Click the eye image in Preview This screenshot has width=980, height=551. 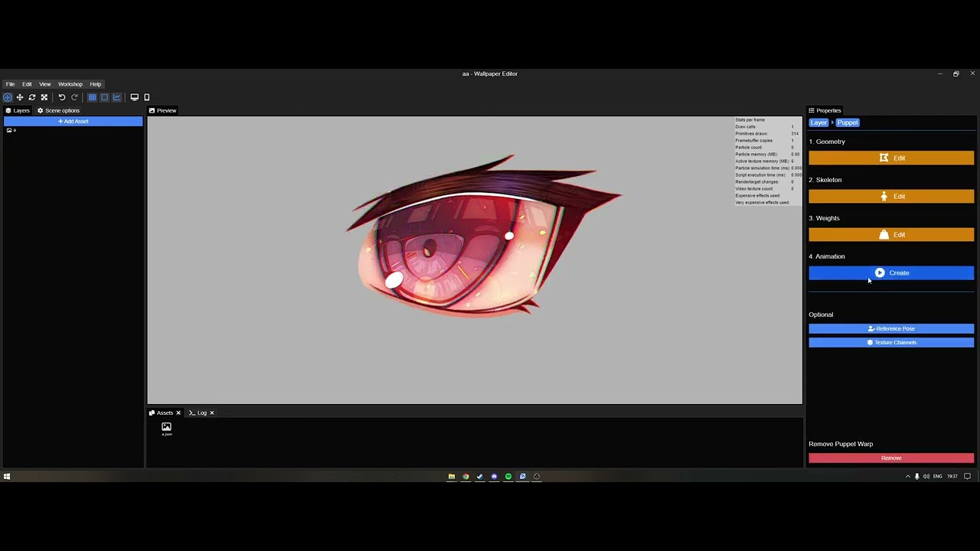pyautogui.click(x=482, y=236)
